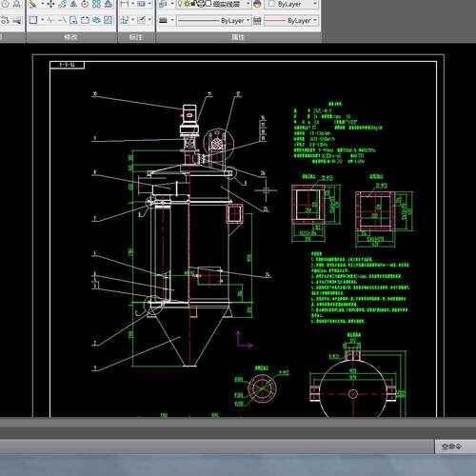Open the top ByLayer color dropdown
The image size is (476, 476).
[292, 4]
